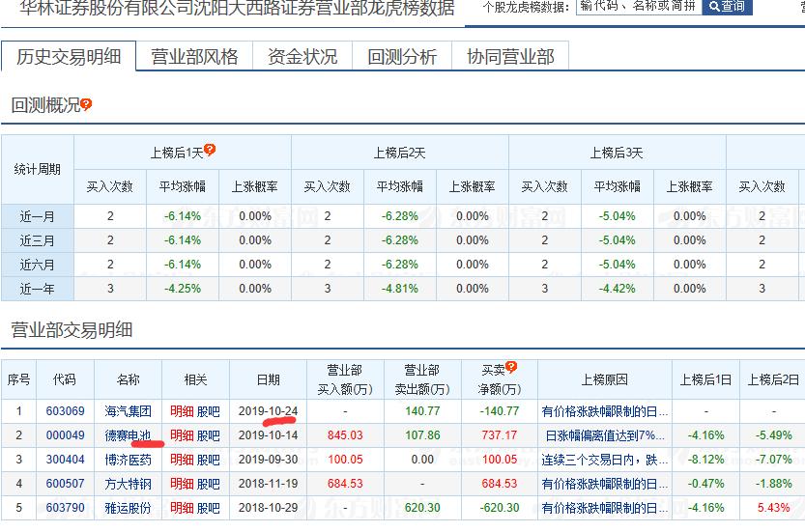
Task: Click the 684.53 buy amount cell
Action: click(345, 484)
